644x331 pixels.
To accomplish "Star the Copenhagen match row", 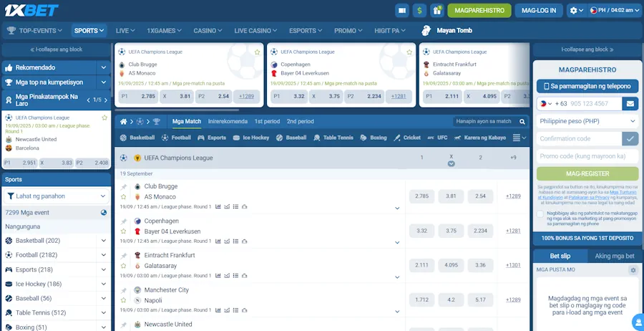I will click(x=123, y=231).
